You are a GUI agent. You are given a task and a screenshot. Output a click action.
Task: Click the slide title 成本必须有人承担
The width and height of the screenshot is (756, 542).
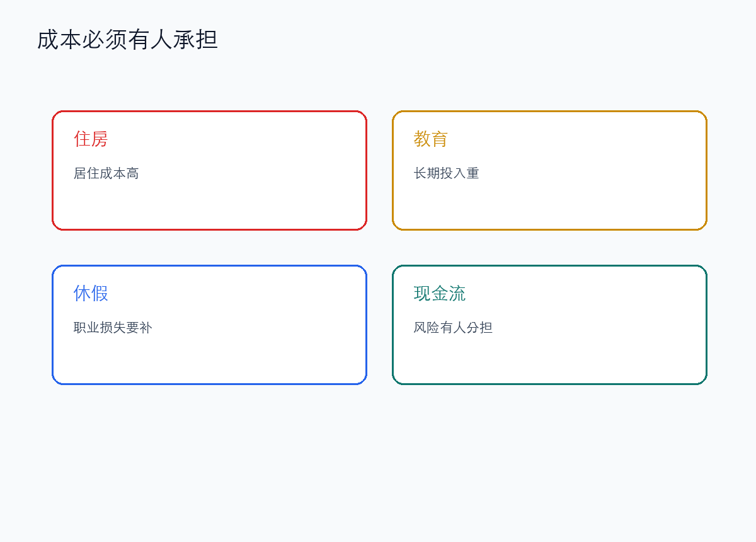pos(127,40)
